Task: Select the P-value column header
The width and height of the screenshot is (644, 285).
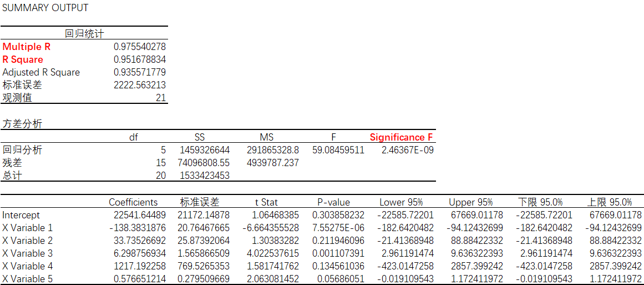Action: click(x=333, y=202)
